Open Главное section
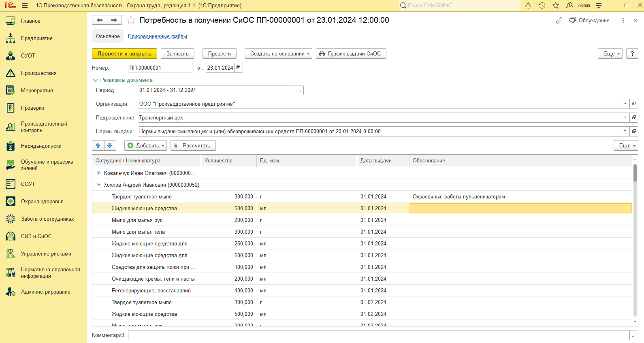644x343 pixels. click(x=43, y=21)
